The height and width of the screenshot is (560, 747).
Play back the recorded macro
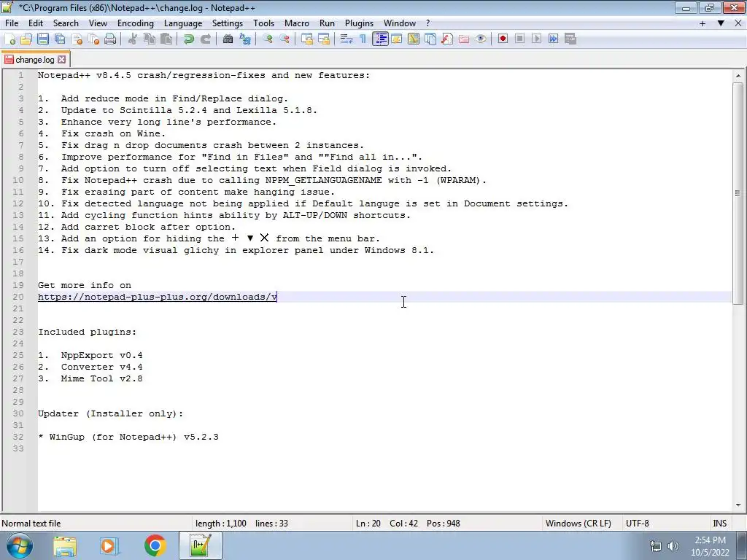pyautogui.click(x=536, y=39)
